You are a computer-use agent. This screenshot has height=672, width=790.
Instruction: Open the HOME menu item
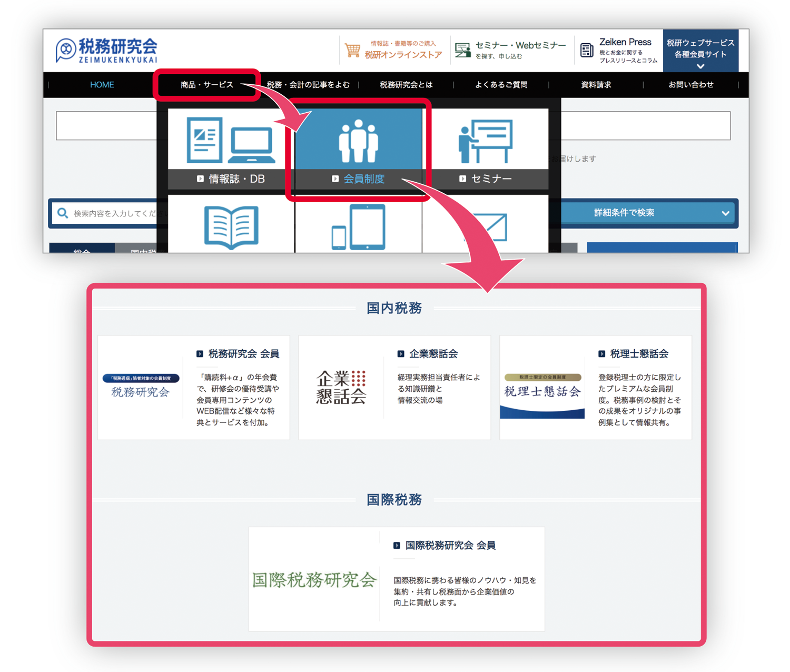point(102,85)
